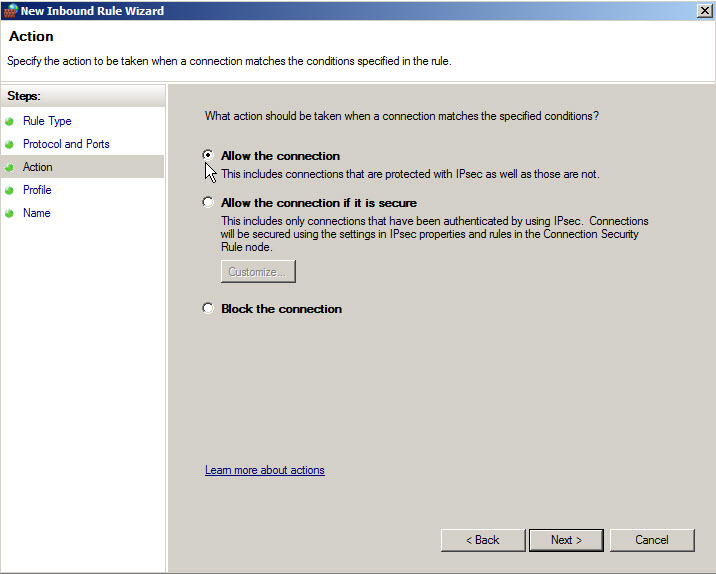Cancel the New Inbound Rule Wizard

pos(652,540)
